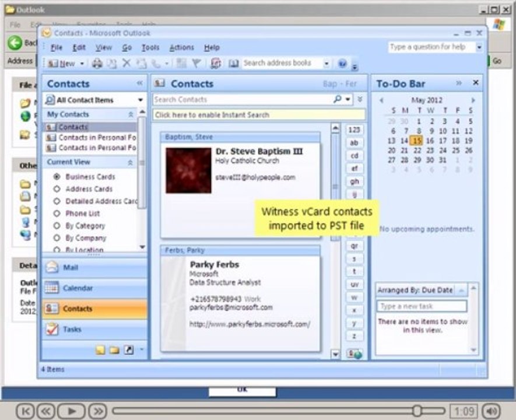Click the Shortcuts icon in navigation pane

(x=129, y=349)
